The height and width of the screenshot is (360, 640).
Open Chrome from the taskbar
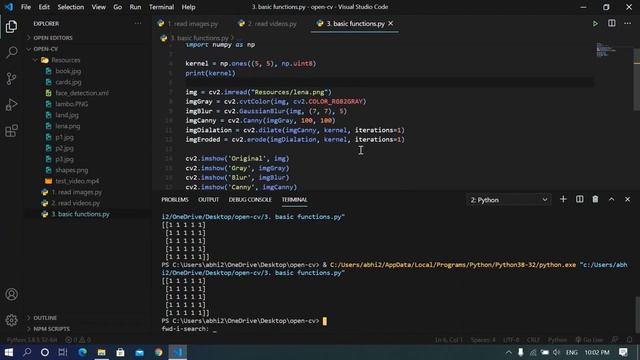[158, 352]
